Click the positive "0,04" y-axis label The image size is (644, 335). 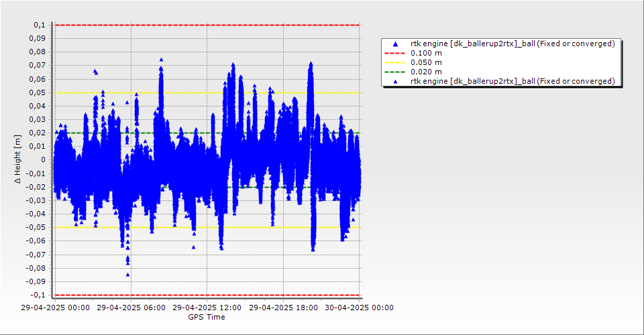click(x=38, y=107)
